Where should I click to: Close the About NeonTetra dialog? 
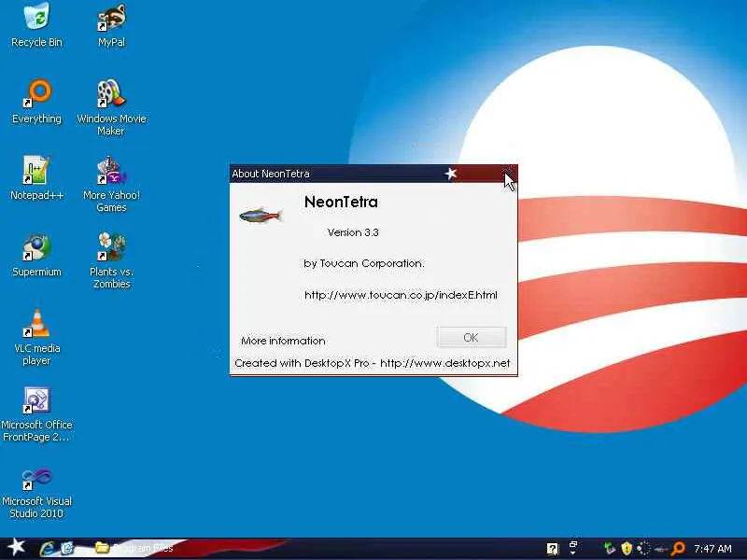click(x=508, y=173)
